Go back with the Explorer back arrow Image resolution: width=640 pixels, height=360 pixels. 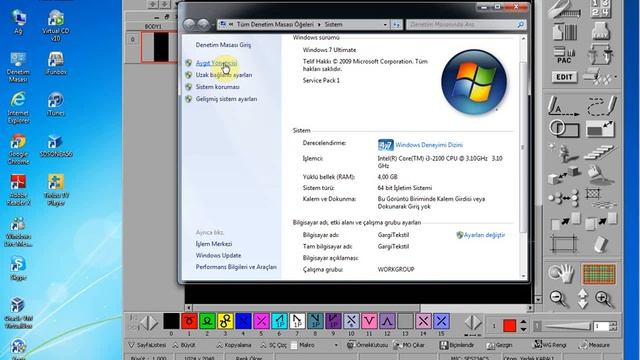pyautogui.click(x=189, y=24)
